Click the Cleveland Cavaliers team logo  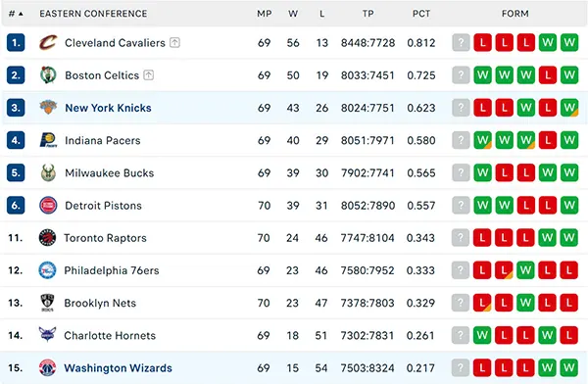pos(48,43)
